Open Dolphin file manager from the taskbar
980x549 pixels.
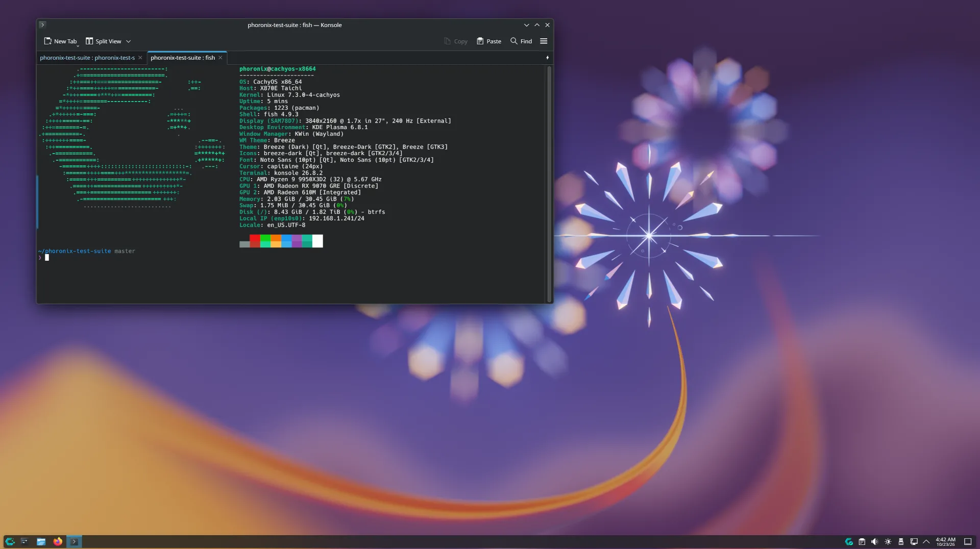click(41, 541)
